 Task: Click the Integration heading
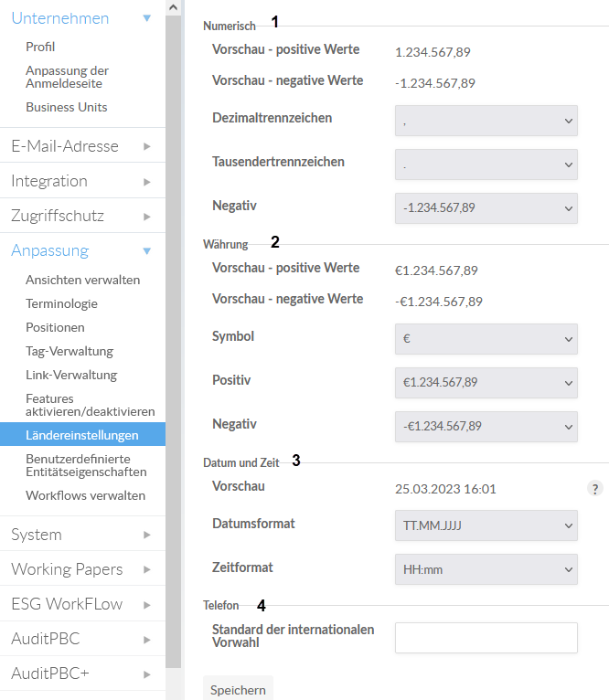click(x=49, y=181)
